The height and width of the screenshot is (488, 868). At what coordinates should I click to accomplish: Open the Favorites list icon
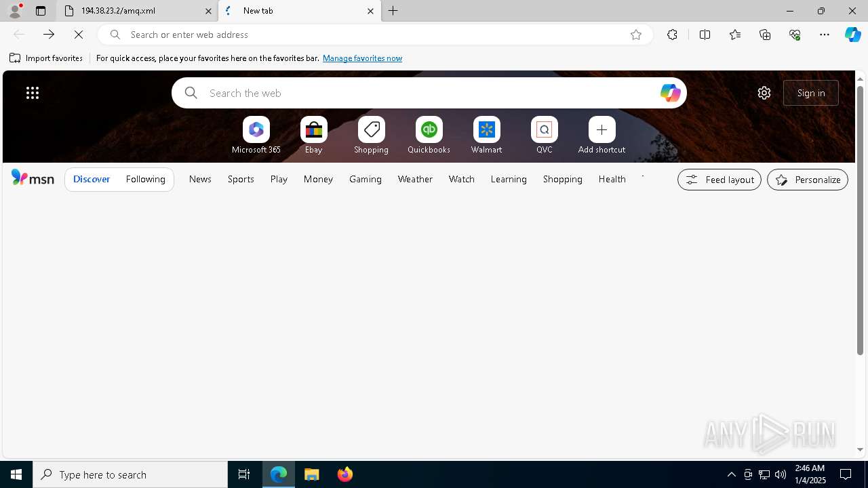(x=735, y=35)
